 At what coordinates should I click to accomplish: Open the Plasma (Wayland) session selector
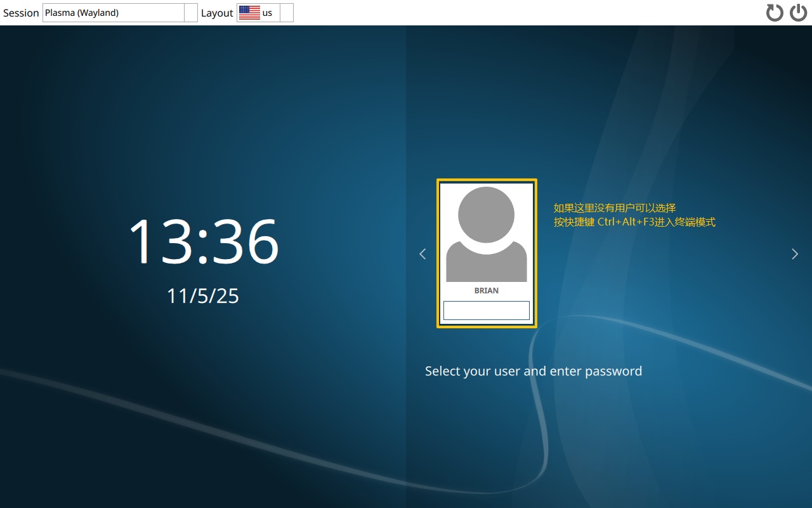point(113,13)
